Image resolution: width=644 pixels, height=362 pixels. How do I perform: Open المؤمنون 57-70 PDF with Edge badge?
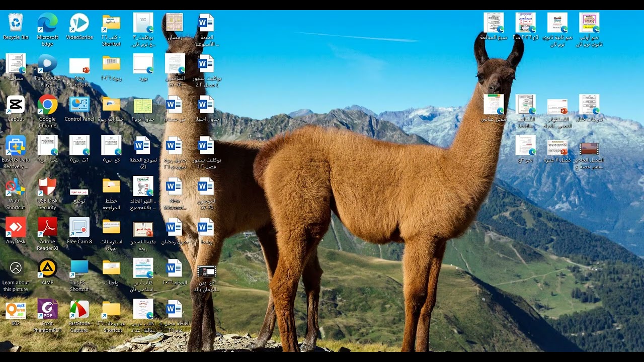point(175,64)
